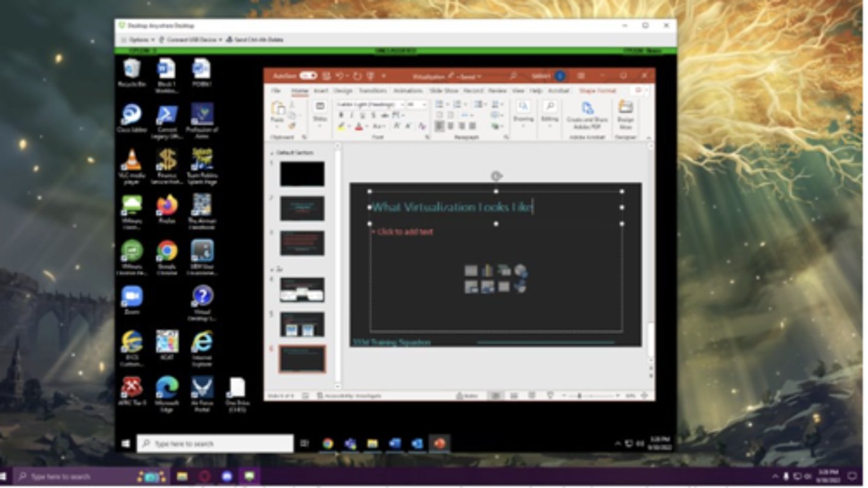Image resolution: width=868 pixels, height=488 pixels.
Task: Open the Shape Format tab
Action: click(x=597, y=90)
